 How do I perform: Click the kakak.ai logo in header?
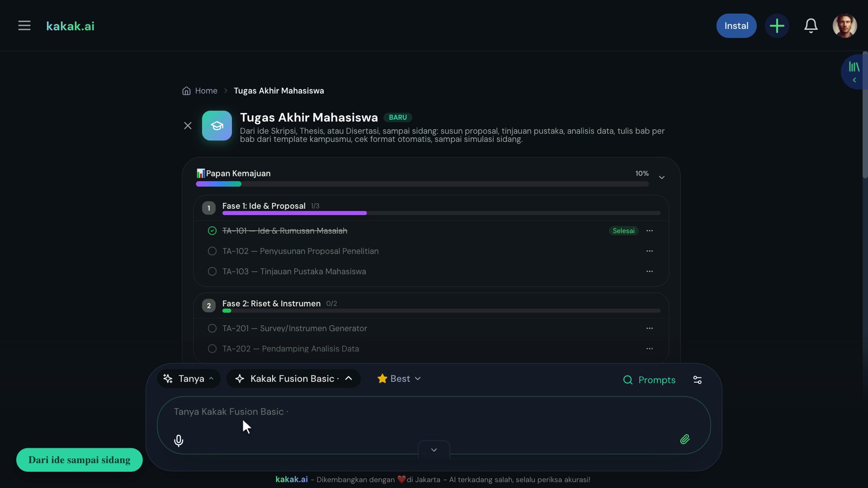70,26
